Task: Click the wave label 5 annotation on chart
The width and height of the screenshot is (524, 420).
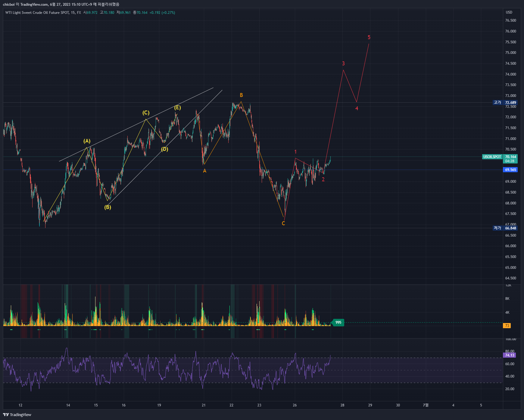Action: point(369,37)
